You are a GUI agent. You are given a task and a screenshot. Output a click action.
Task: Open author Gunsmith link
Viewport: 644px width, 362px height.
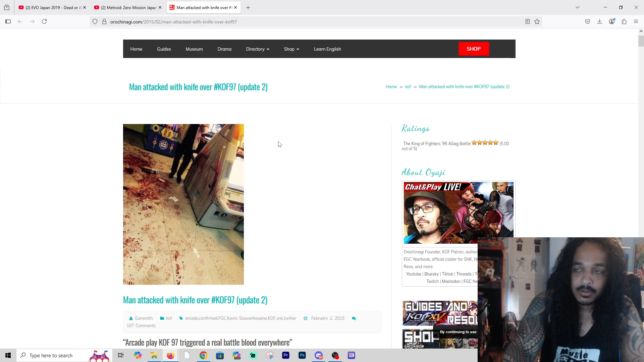144,318
